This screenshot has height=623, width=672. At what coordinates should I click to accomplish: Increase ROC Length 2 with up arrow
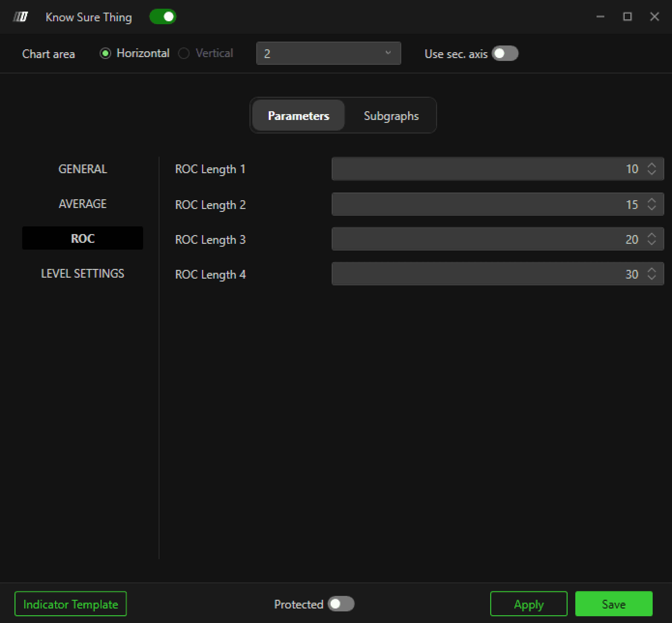coord(651,200)
